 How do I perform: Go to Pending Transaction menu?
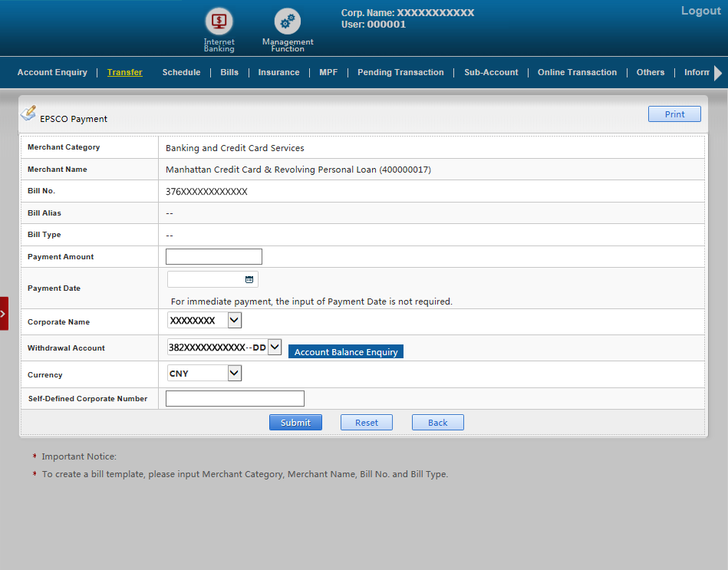(400, 72)
